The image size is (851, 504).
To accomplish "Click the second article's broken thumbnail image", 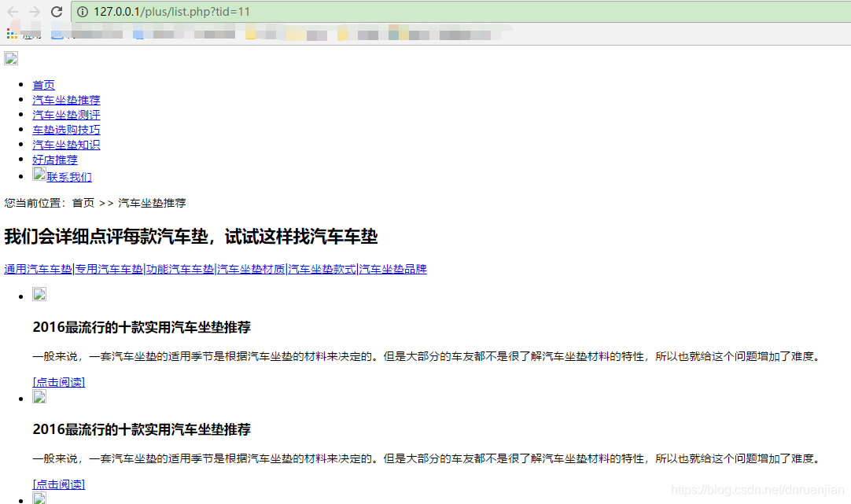I will click(39, 397).
